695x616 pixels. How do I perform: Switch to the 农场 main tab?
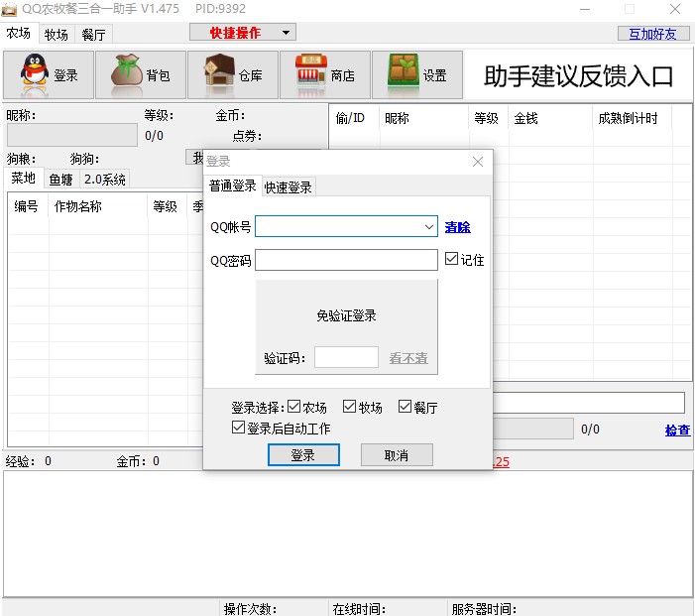coord(19,34)
